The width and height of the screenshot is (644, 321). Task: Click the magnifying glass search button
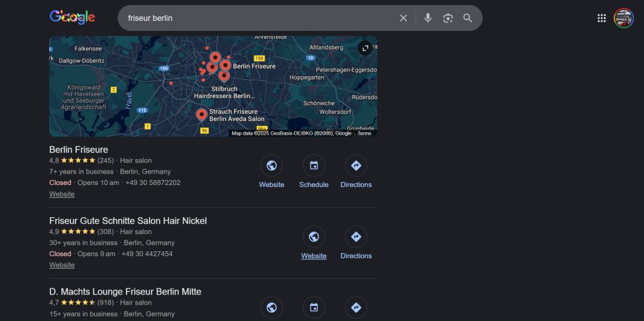467,18
